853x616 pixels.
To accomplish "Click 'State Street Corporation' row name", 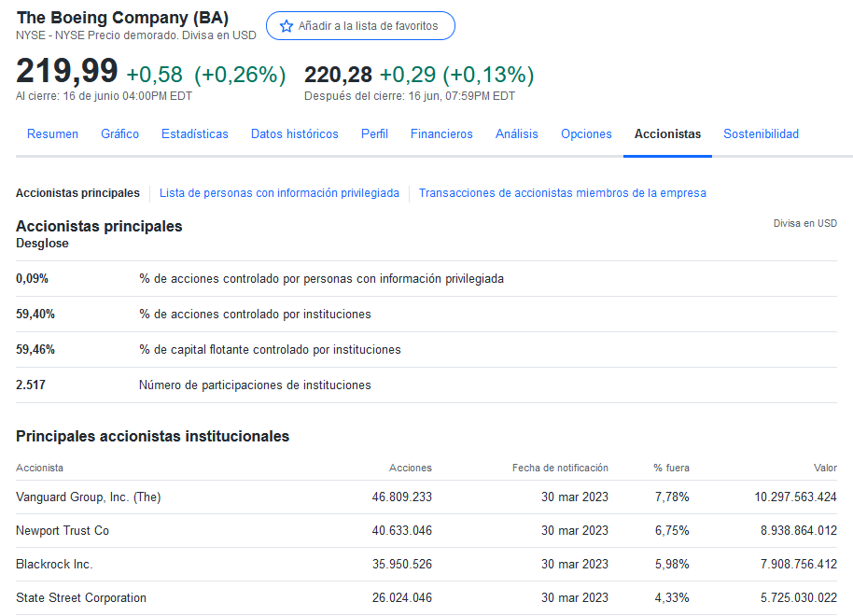I will point(81,598).
